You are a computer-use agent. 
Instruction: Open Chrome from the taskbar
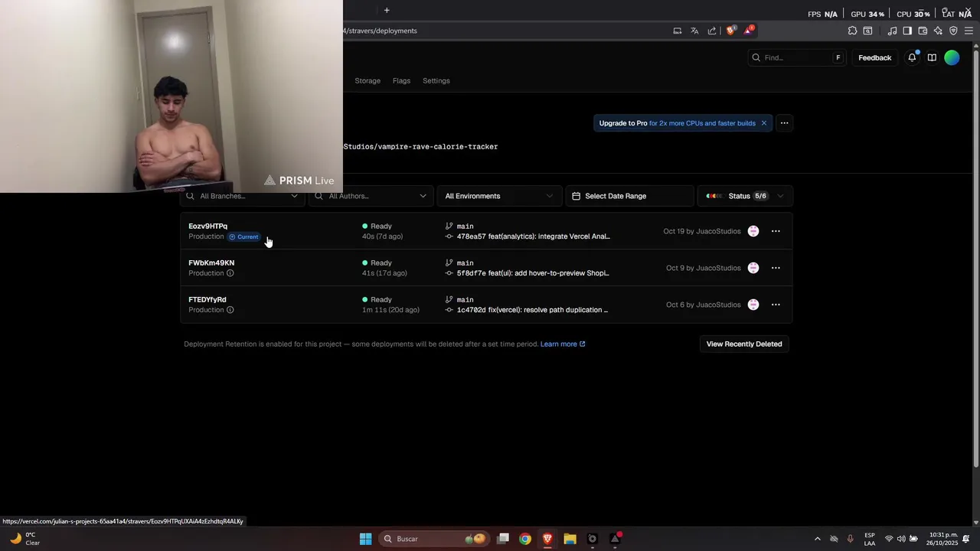point(525,539)
